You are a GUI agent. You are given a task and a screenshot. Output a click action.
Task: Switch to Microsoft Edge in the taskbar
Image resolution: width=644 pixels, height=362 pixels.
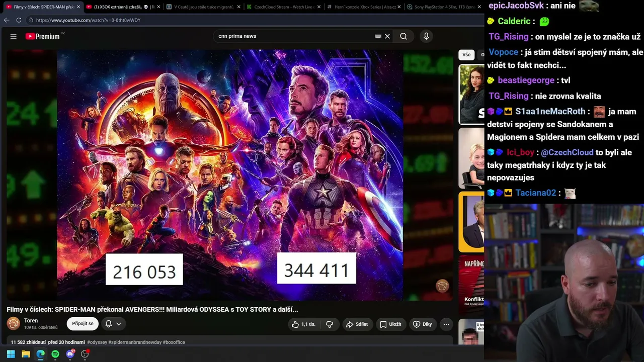coord(40,354)
